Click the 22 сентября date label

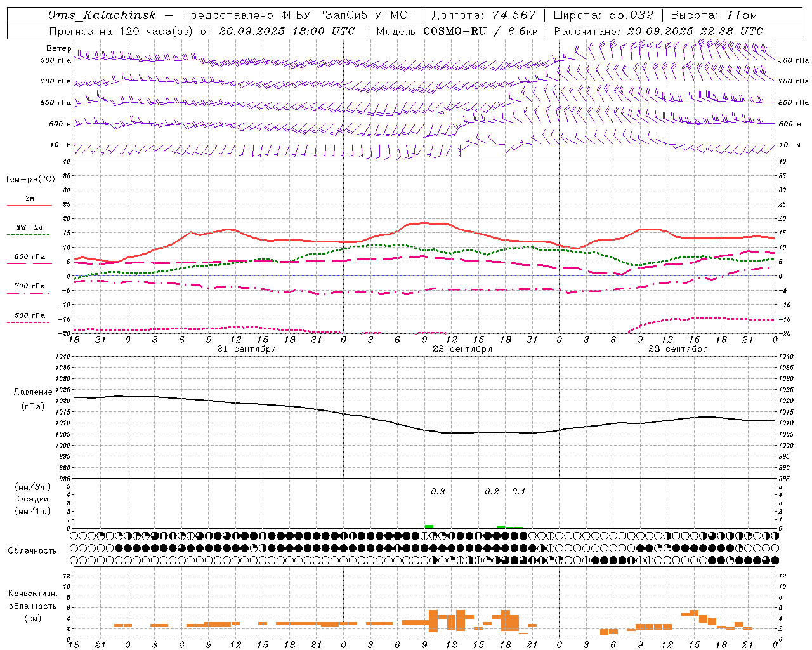[x=462, y=349]
